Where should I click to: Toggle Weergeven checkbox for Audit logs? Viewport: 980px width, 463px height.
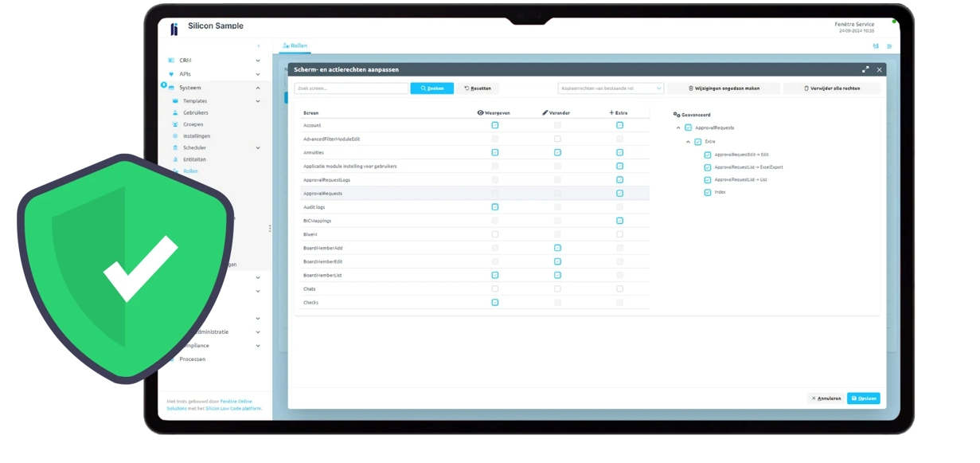[x=495, y=207]
